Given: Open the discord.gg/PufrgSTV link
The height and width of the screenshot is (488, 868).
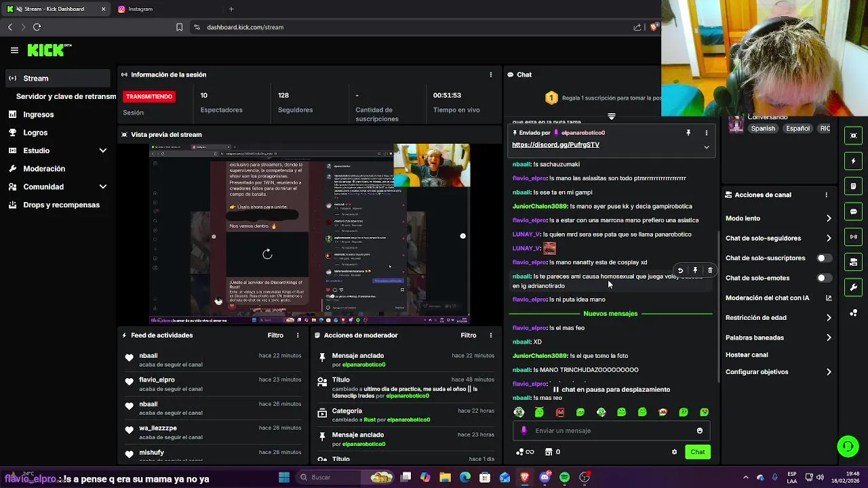Looking at the screenshot, I should (x=555, y=145).
